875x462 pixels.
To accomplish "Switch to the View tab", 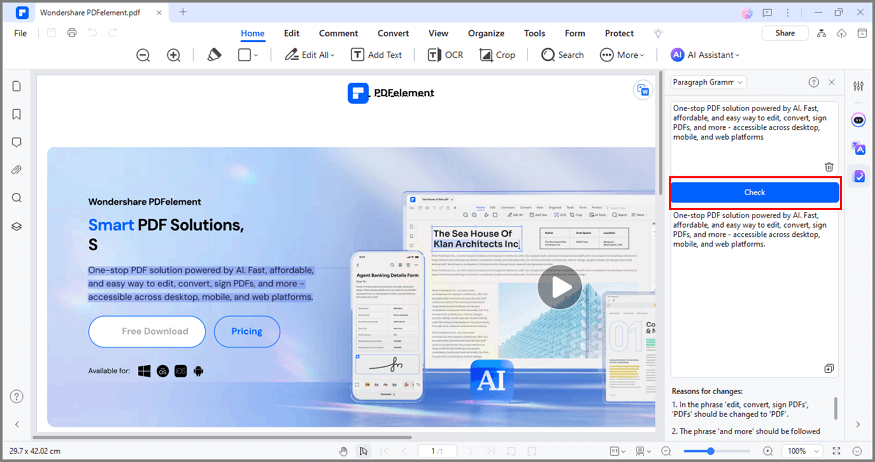I will point(438,33).
